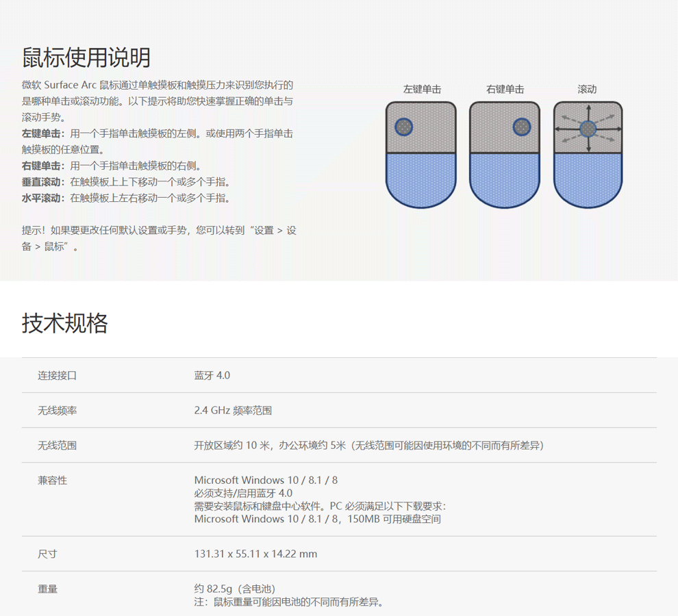The width and height of the screenshot is (678, 616).
Task: Click the blue dot in left-click diagram
Action: [x=404, y=127]
